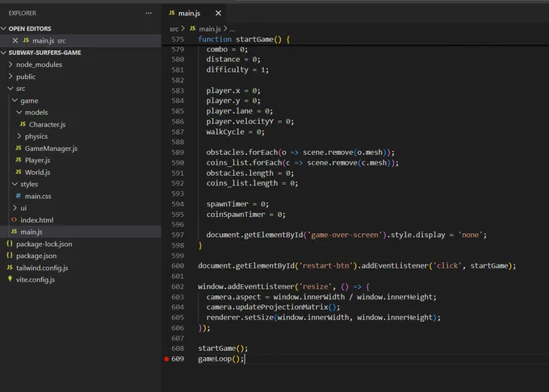Close main.js in Open Editors list
Screen dimensions: 549x392
click(15, 40)
